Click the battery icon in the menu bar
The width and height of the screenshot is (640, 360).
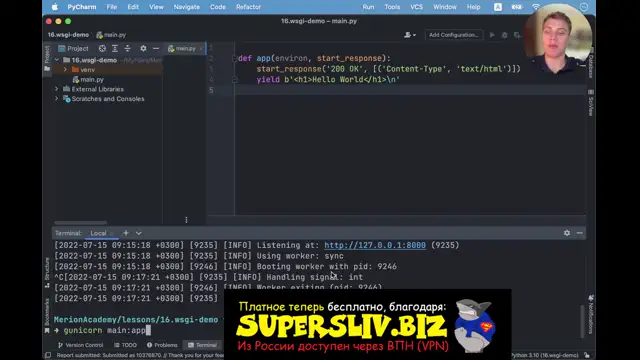tap(517, 7)
